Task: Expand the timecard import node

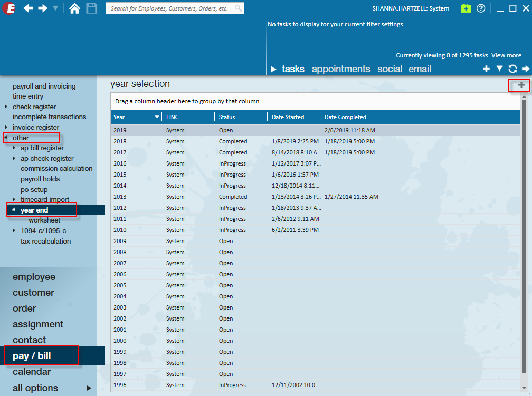Action: pyautogui.click(x=14, y=199)
